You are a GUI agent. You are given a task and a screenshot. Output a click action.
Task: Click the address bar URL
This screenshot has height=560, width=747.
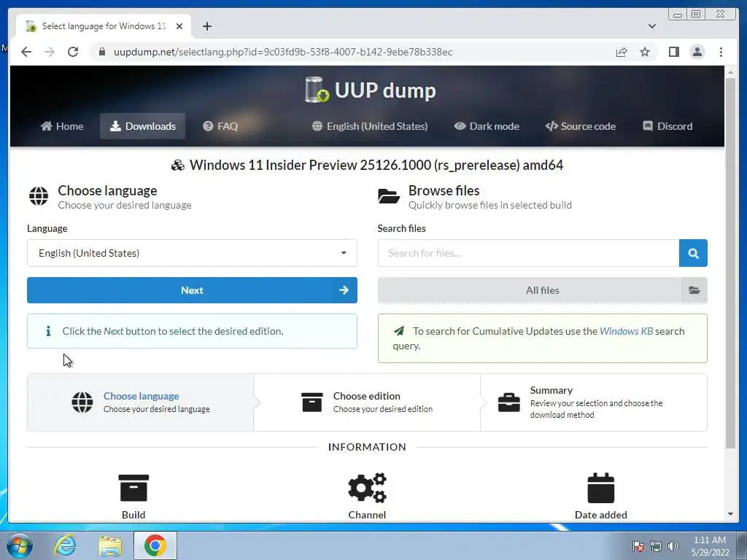[283, 52]
